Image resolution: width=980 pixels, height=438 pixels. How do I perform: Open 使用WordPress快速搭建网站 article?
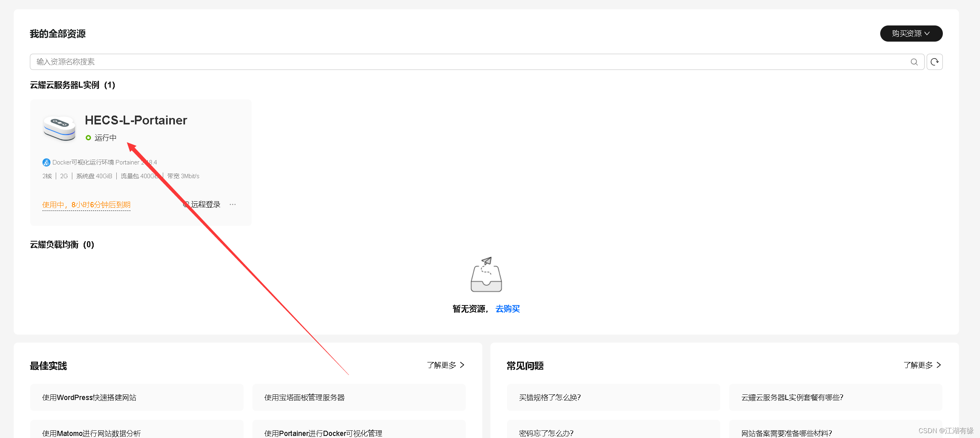[x=137, y=398]
